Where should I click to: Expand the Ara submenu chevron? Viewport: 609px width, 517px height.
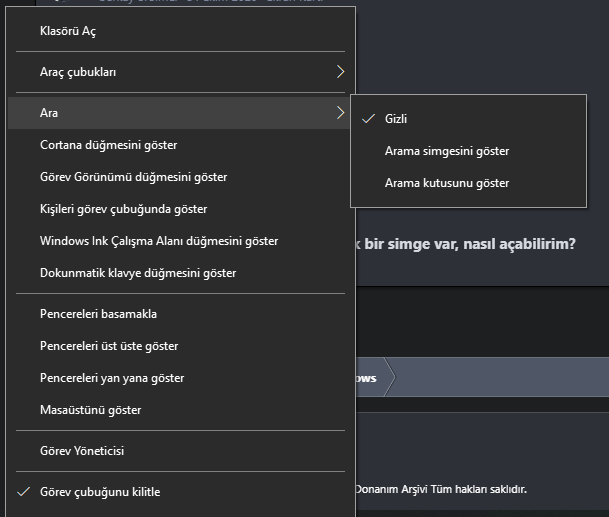[340, 113]
